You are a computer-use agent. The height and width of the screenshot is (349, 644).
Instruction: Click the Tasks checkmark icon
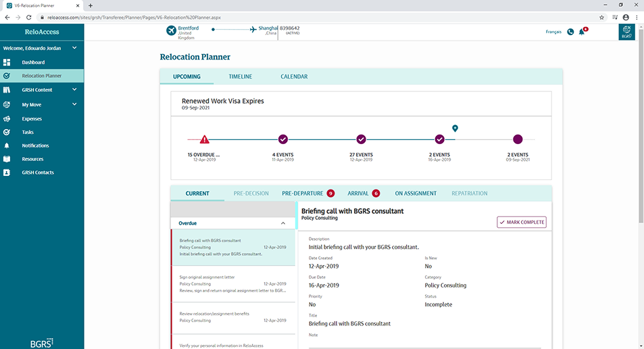pyautogui.click(x=7, y=132)
